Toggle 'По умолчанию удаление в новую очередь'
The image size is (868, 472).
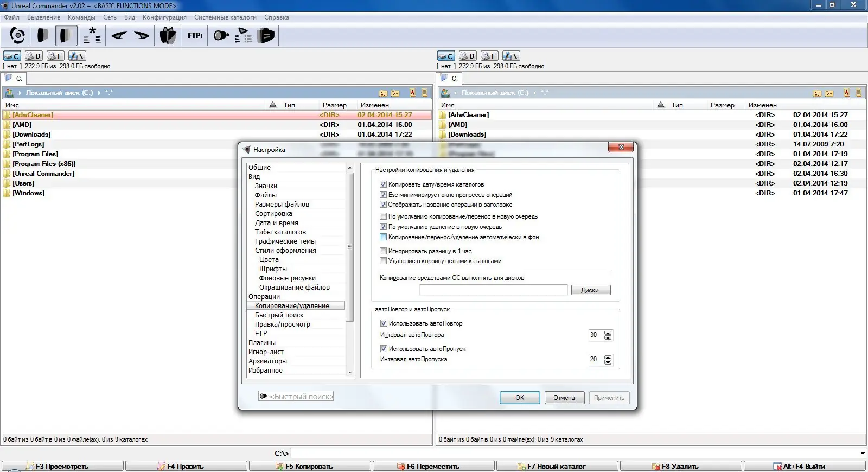point(384,227)
